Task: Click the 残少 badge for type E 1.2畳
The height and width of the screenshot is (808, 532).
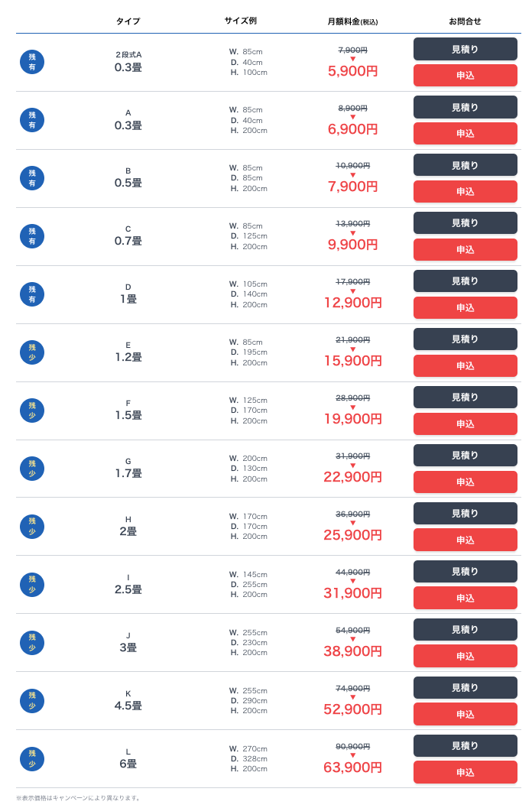Action: point(32,352)
